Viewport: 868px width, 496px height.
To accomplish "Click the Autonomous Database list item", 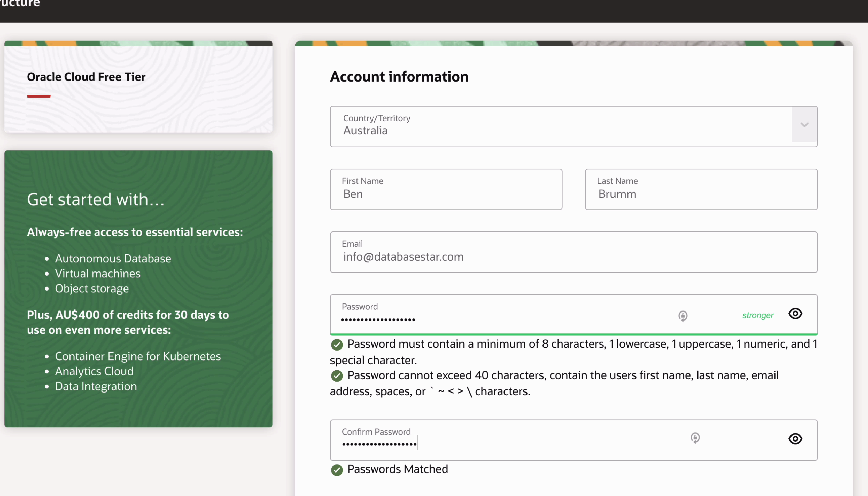I will click(113, 259).
